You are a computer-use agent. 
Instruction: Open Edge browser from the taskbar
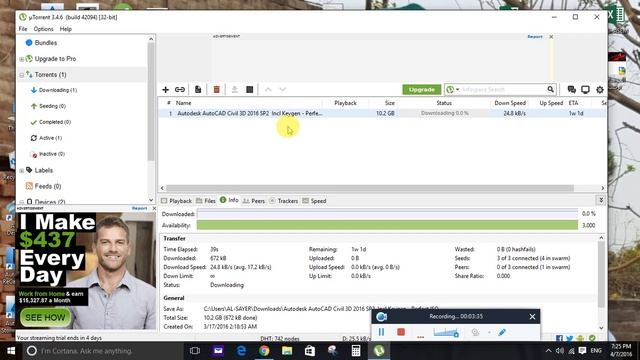pos(241,351)
